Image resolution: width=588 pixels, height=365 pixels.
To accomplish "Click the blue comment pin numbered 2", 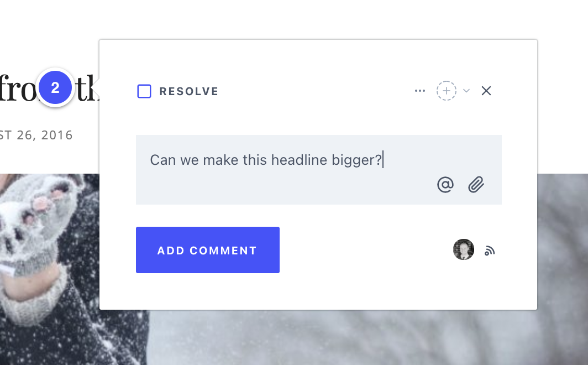I will point(55,88).
